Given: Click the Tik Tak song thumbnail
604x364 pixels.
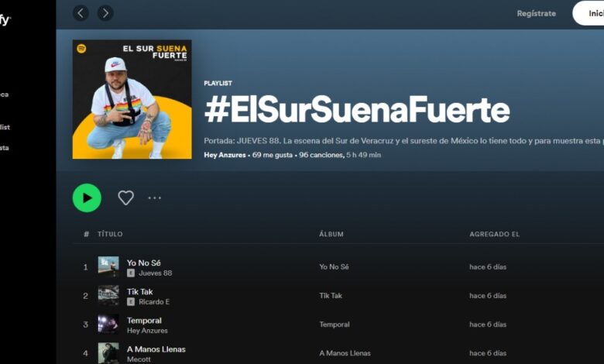Looking at the screenshot, I should coord(108,295).
